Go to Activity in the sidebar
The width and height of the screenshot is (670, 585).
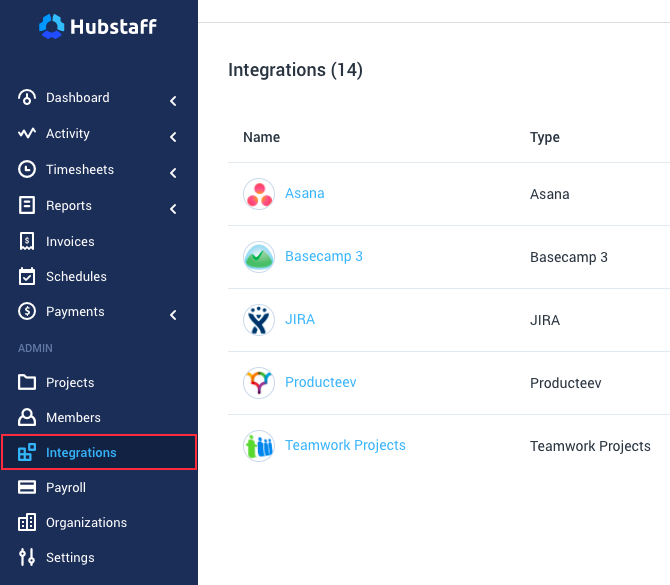point(68,133)
